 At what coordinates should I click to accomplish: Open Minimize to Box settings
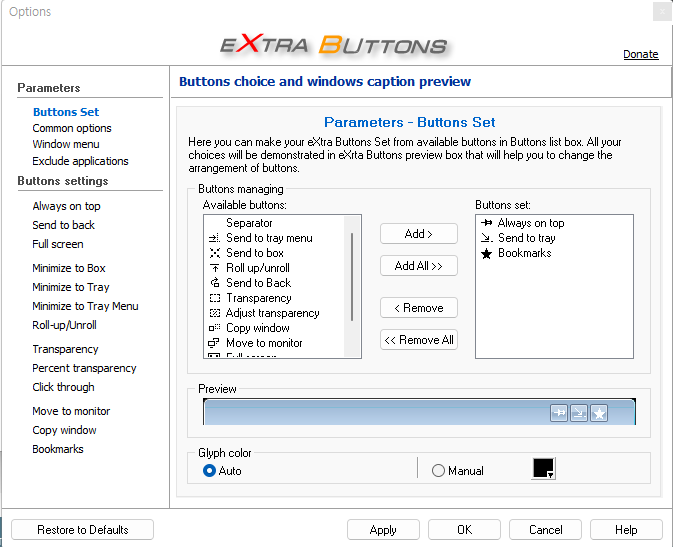[69, 268]
